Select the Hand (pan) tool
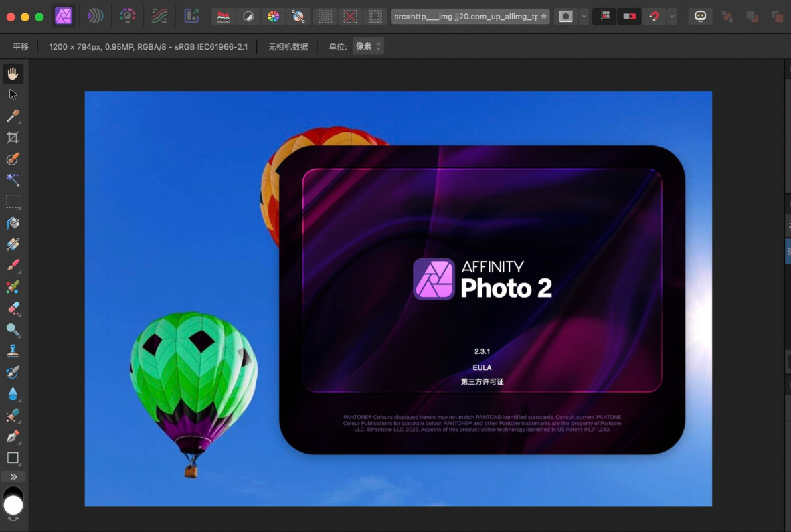Viewport: 791px width, 532px height. click(13, 74)
